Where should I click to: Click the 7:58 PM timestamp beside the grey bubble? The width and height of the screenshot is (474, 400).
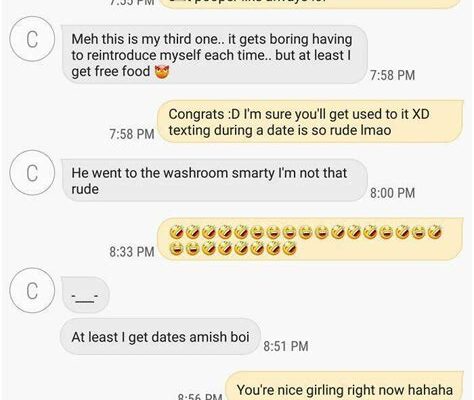click(x=393, y=75)
